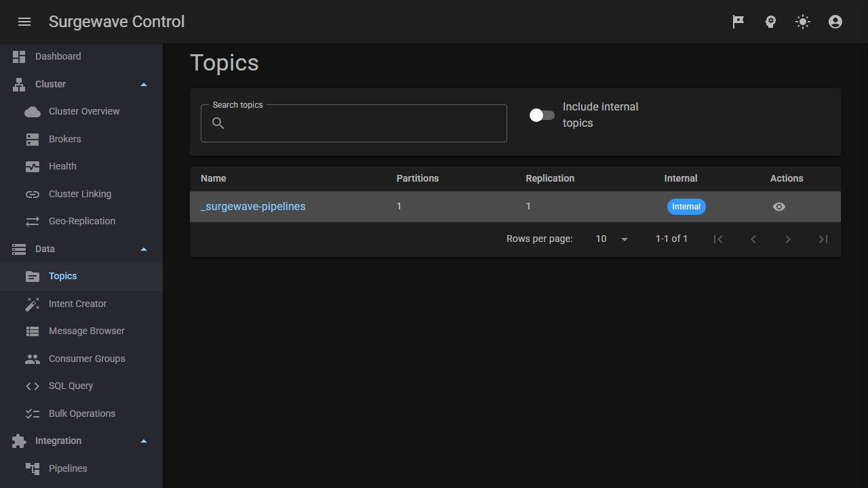Focus the Search topics field
868x488 pixels.
coord(354,123)
